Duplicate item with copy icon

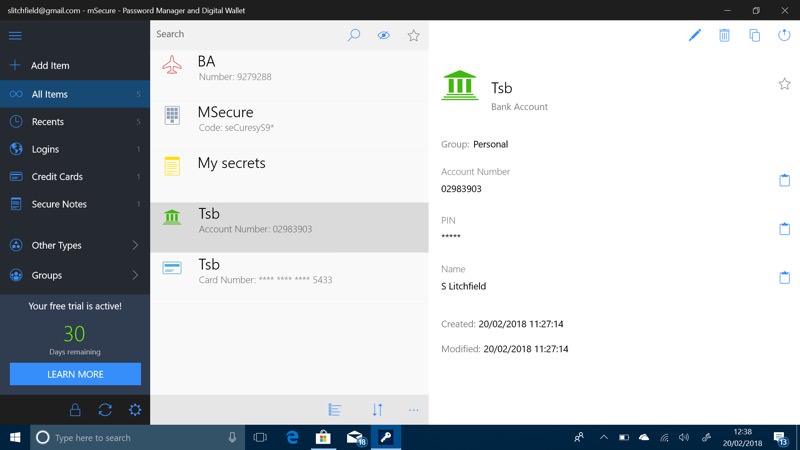pyautogui.click(x=754, y=35)
